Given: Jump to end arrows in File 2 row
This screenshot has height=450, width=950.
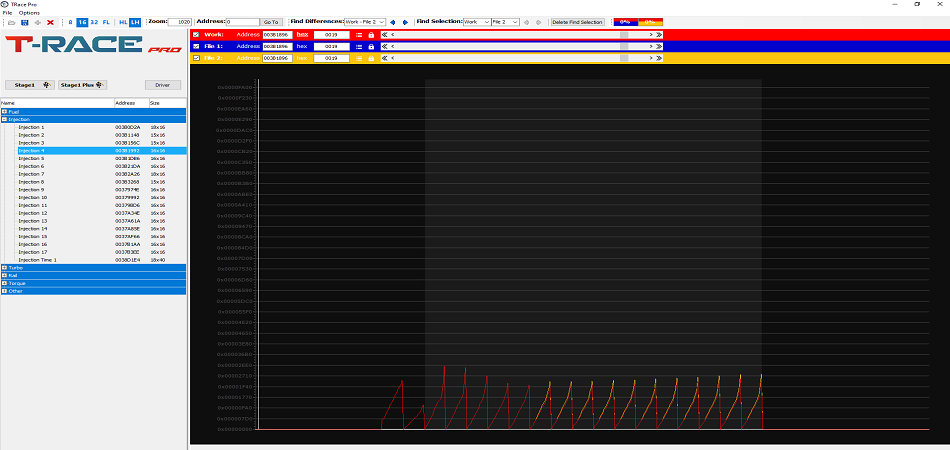Looking at the screenshot, I should point(660,58).
